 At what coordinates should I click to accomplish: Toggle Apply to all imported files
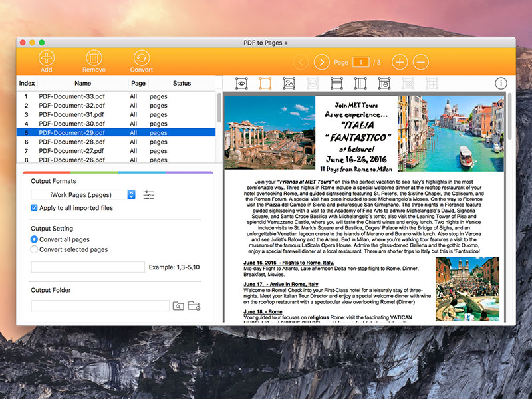click(34, 208)
